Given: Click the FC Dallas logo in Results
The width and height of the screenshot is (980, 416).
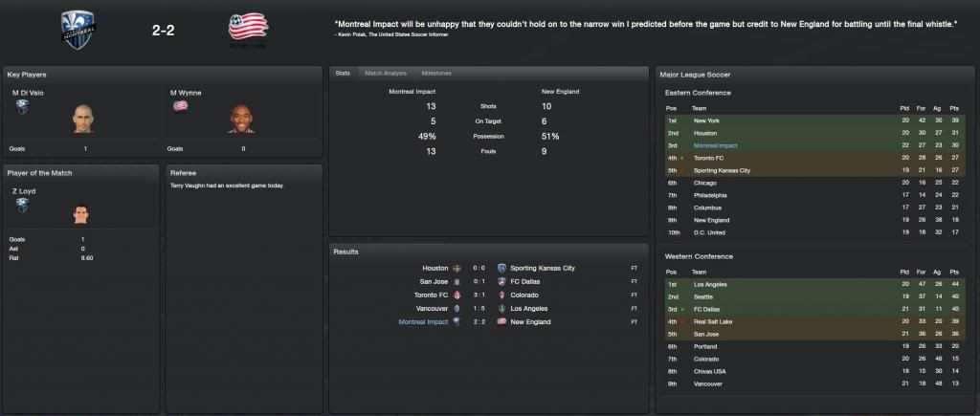Looking at the screenshot, I should pyautogui.click(x=501, y=282).
